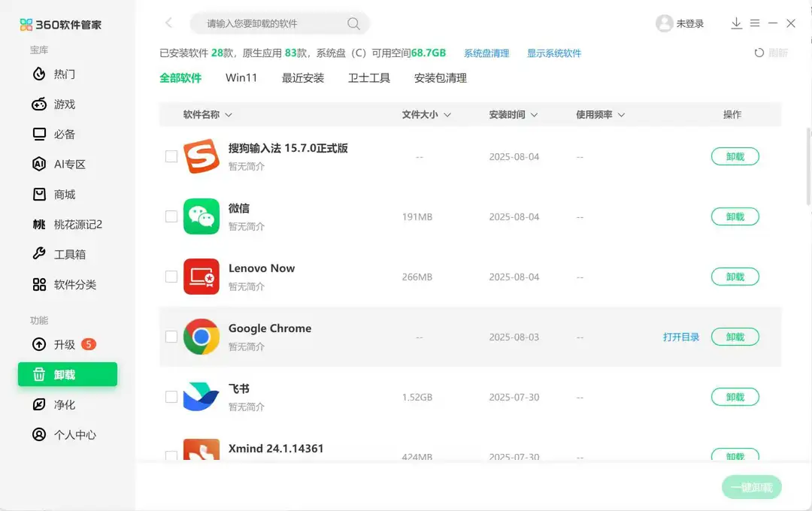Viewport: 812px width, 511px height.
Task: Click 微信 file size 191MB
Action: click(417, 217)
